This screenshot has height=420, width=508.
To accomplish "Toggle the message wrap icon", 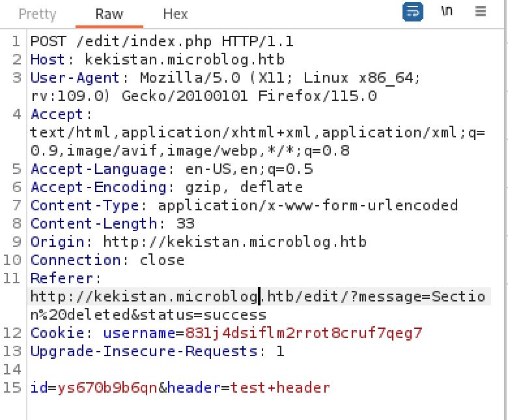I will [413, 12].
